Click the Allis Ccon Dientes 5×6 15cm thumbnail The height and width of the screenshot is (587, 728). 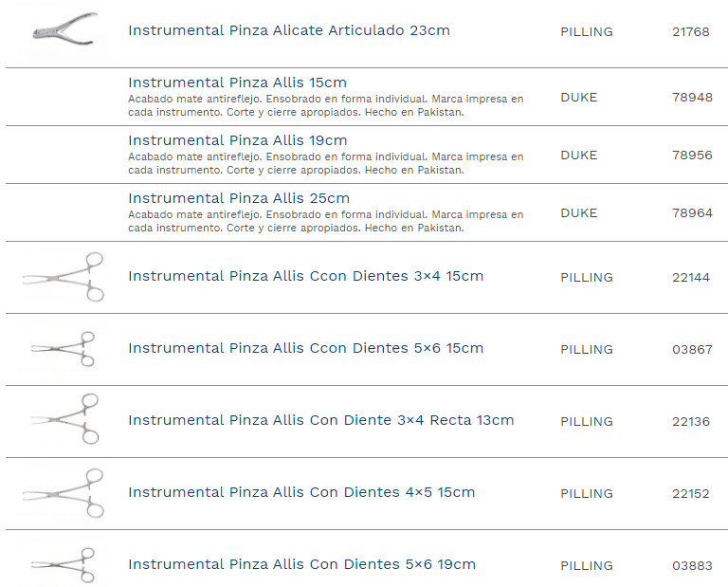[64, 349]
